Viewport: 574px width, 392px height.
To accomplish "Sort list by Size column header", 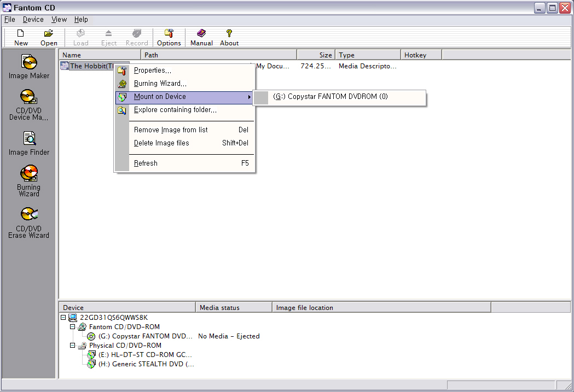I will click(x=315, y=55).
